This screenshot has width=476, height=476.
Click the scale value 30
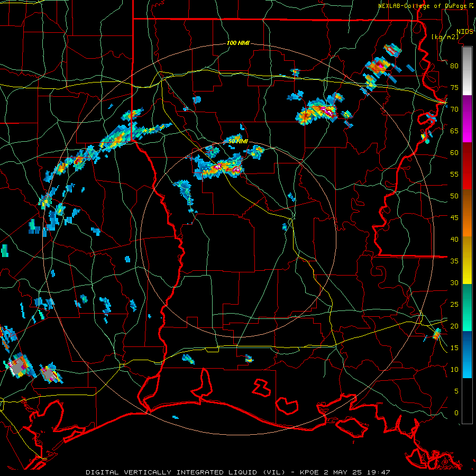454,282
